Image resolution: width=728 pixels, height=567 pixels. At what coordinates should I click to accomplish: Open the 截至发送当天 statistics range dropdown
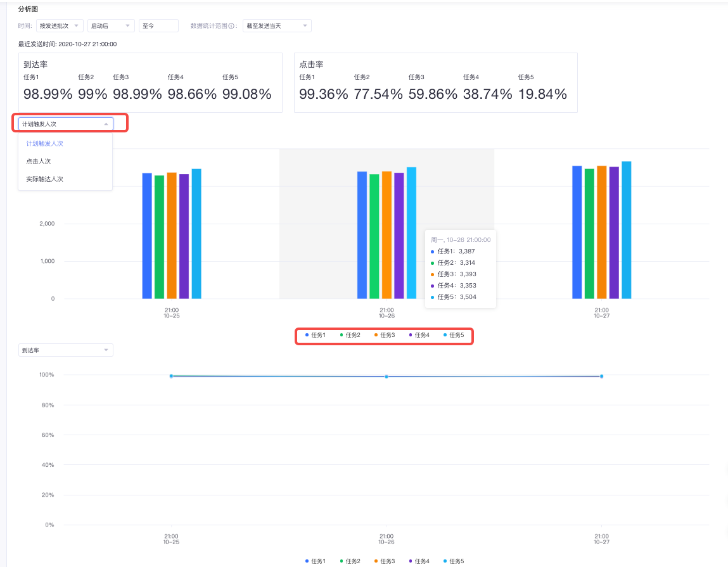click(277, 26)
